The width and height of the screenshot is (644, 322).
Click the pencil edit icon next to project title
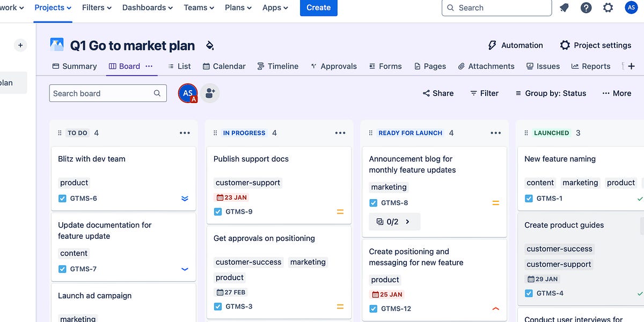(x=210, y=46)
